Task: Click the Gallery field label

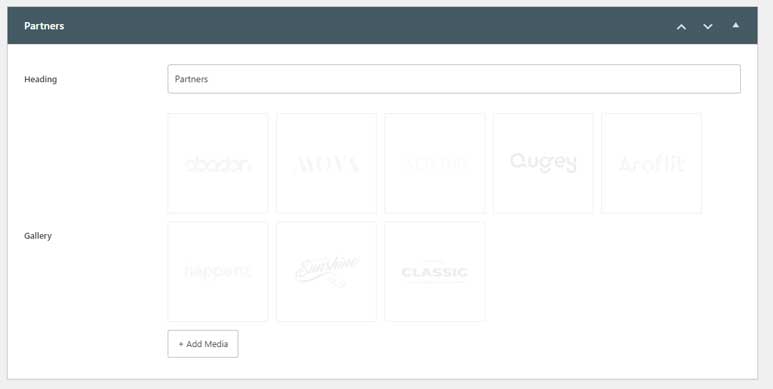Action: coord(38,236)
